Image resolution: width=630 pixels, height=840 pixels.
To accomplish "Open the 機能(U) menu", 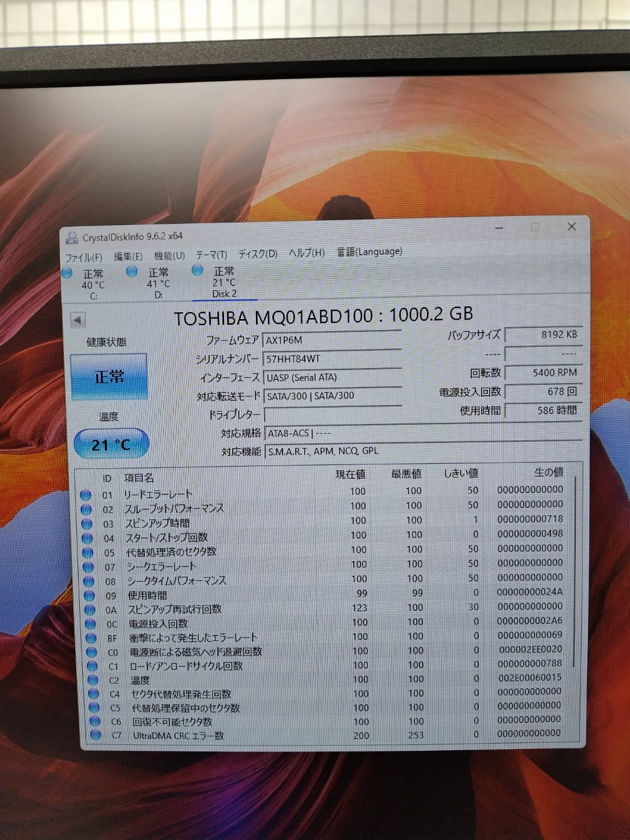I will (x=169, y=256).
